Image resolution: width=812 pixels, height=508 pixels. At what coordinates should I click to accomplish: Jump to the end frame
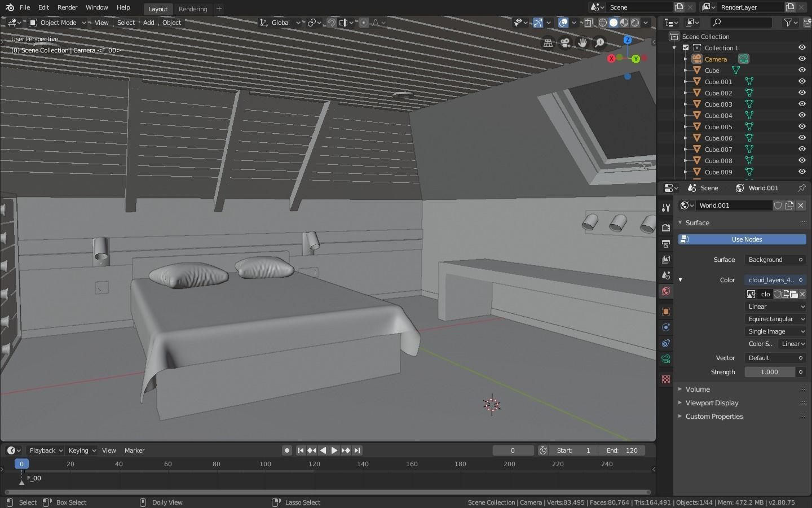357,450
